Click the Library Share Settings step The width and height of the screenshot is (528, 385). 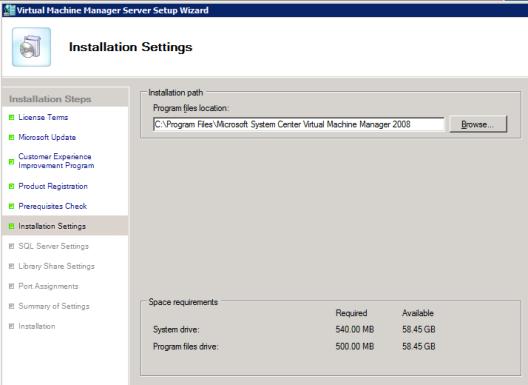click(57, 266)
